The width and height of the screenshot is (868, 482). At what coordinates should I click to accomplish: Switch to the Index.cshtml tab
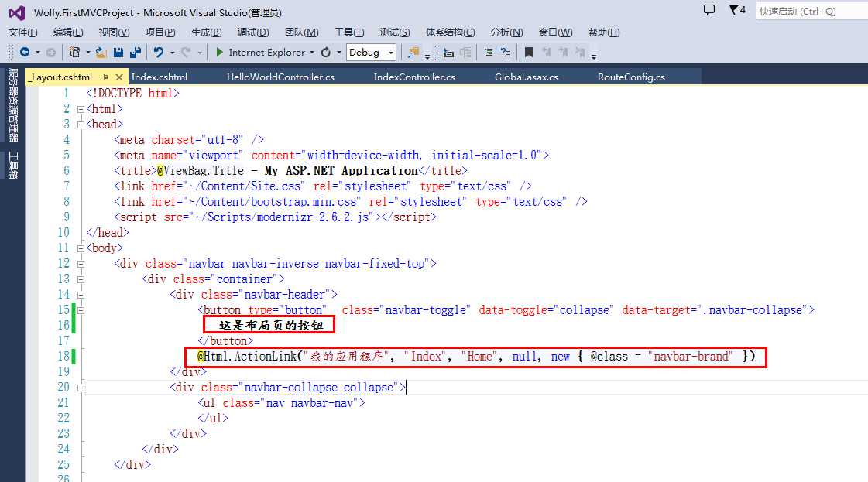[x=160, y=77]
